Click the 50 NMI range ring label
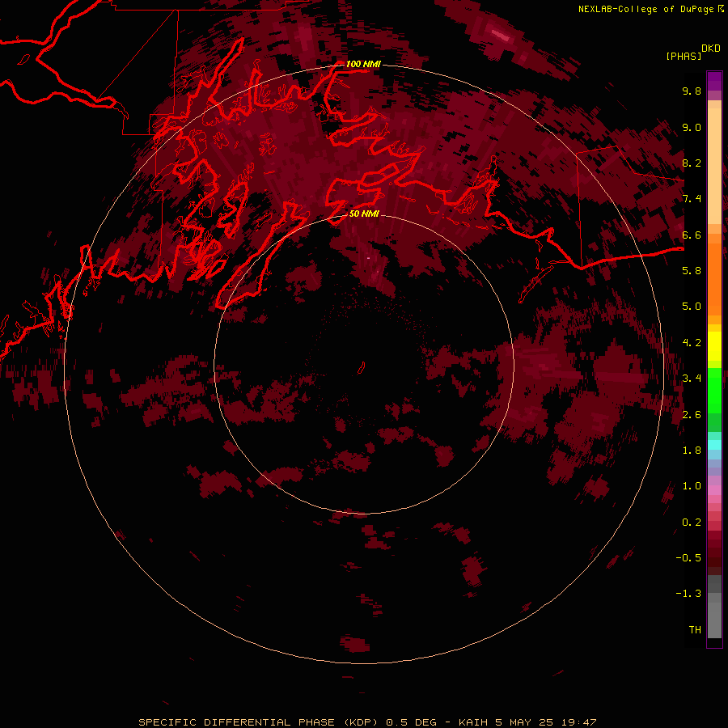 [x=364, y=214]
